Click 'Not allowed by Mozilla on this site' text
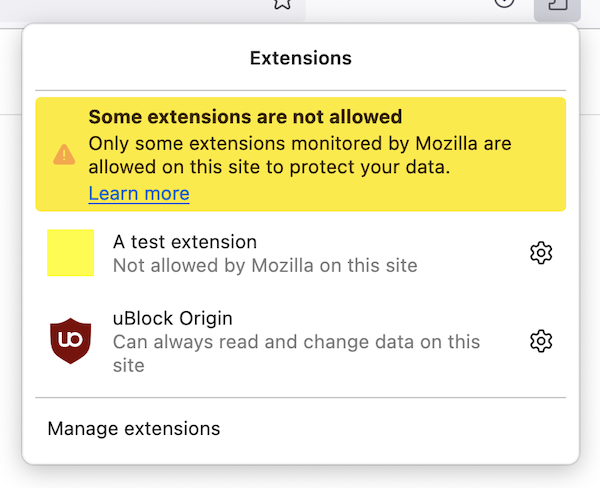The height and width of the screenshot is (488, 600). (265, 266)
